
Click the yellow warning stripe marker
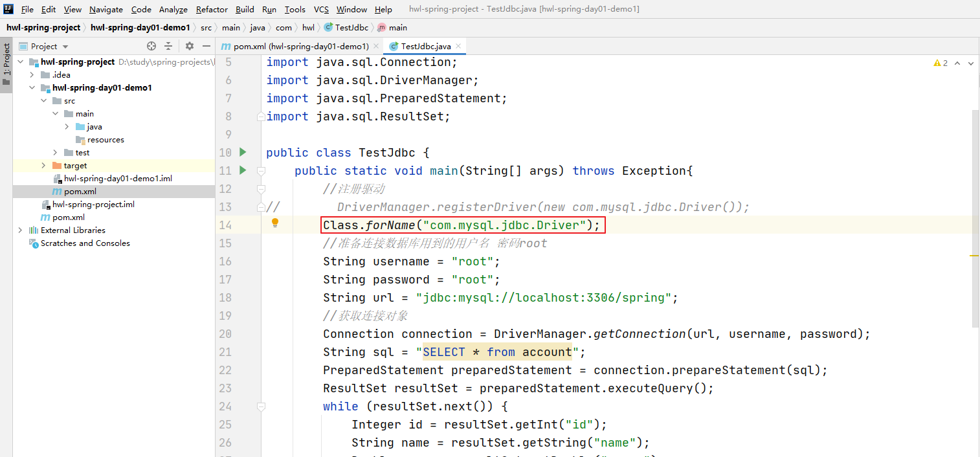coord(974,256)
